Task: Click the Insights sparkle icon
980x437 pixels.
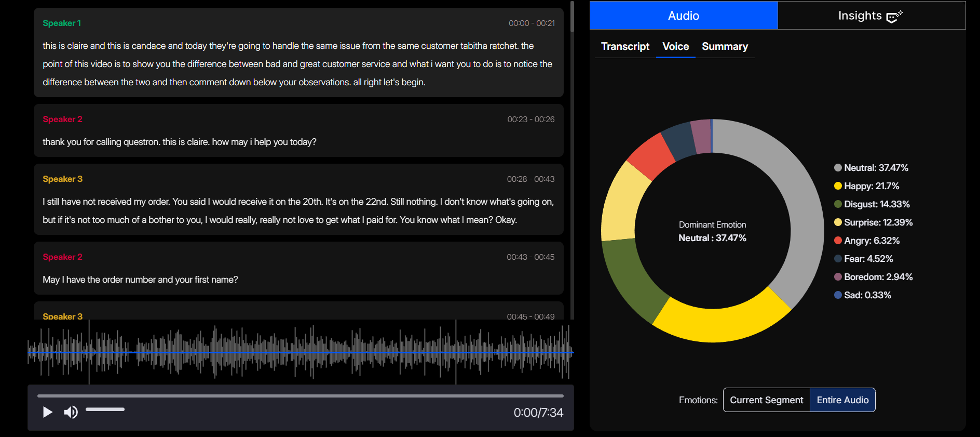Action: pyautogui.click(x=894, y=17)
